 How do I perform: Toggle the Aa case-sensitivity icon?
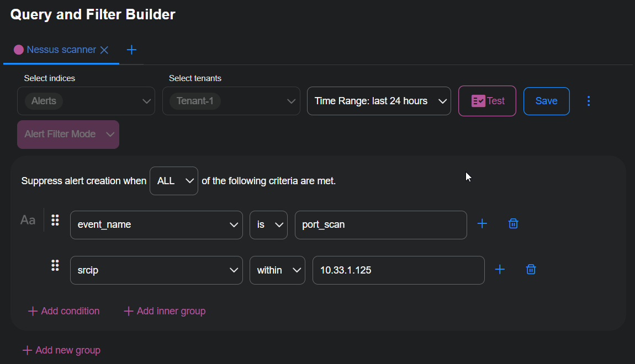pos(28,220)
